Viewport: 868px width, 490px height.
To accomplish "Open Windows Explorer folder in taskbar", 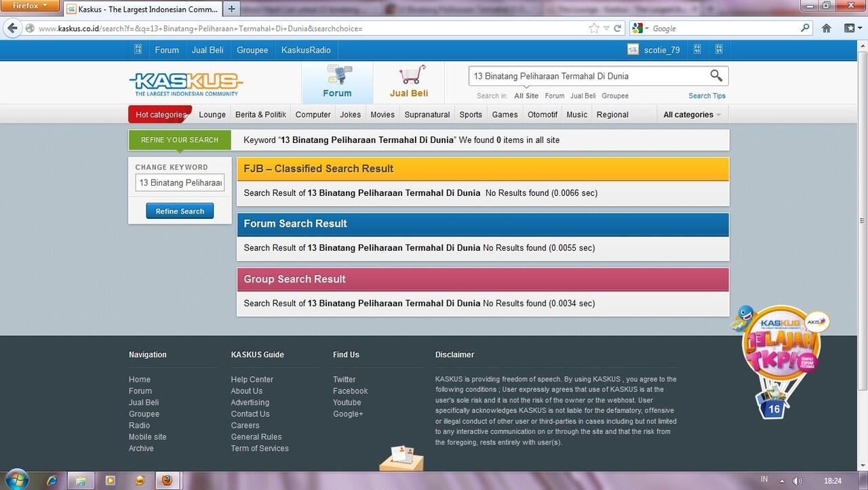I will coord(81,481).
